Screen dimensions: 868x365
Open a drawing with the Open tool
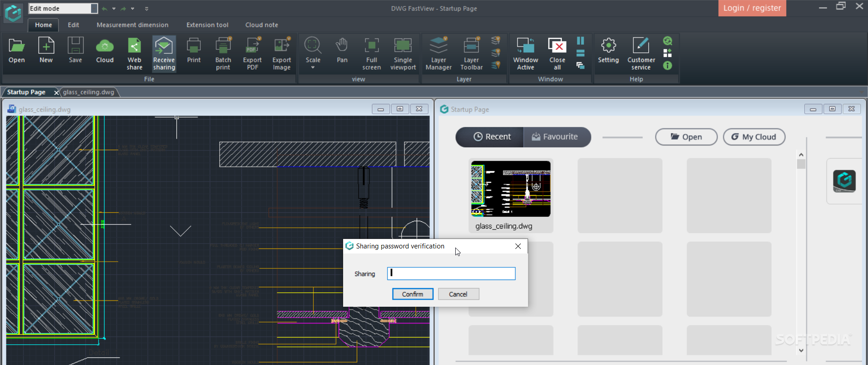(17, 50)
